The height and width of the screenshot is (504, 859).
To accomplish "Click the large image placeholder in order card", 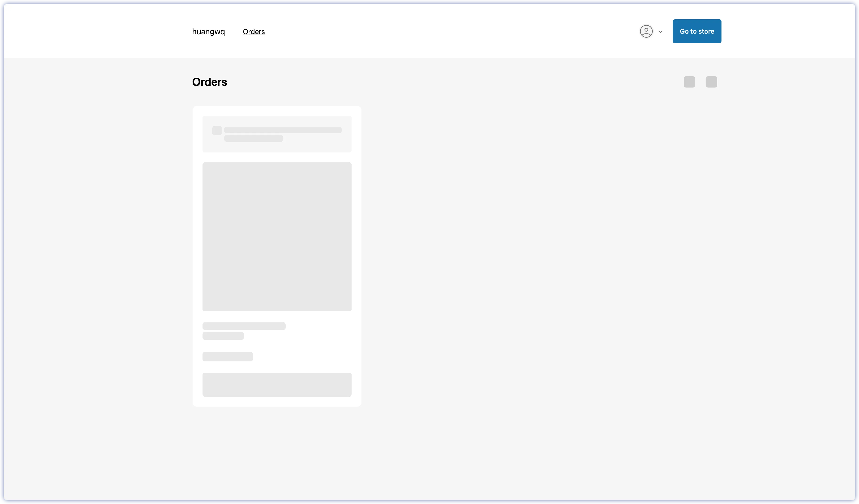I will [x=276, y=237].
